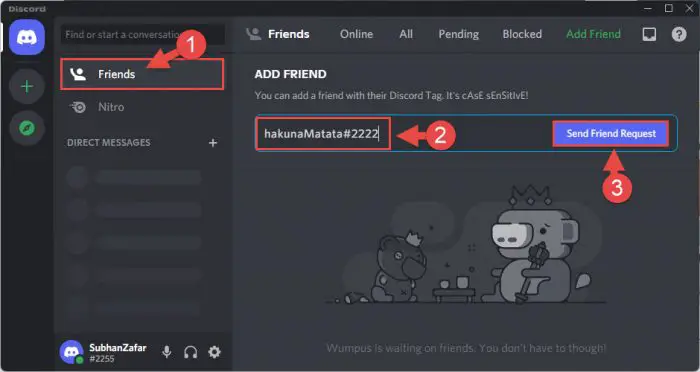Screen dimensions: 700x372
Task: Click the Nitro icon in sidebar
Action: click(x=78, y=107)
